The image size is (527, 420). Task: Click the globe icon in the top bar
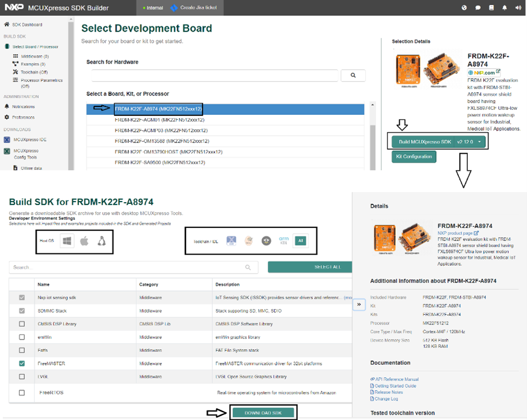coord(464,8)
